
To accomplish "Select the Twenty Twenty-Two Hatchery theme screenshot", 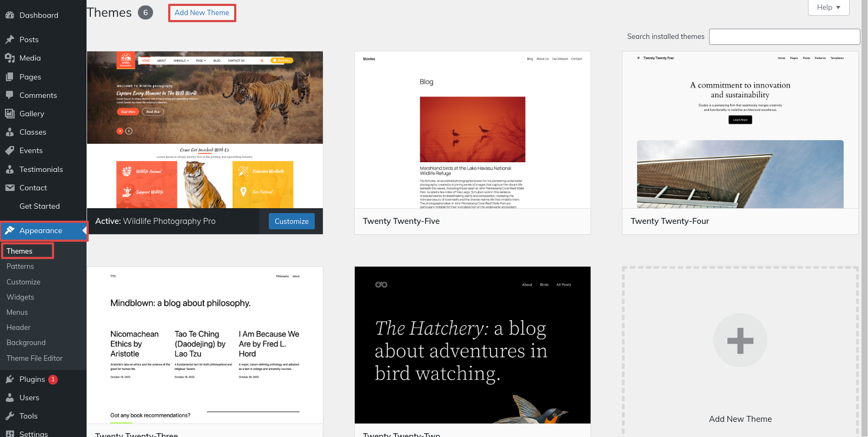I will tap(473, 345).
